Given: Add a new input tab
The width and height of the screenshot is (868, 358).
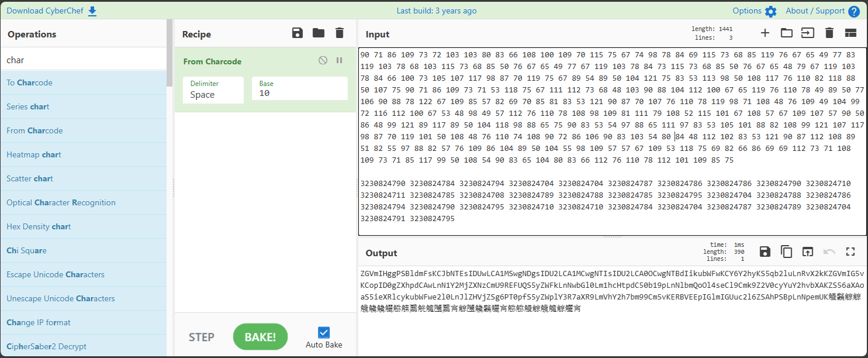Looking at the screenshot, I should (x=765, y=33).
